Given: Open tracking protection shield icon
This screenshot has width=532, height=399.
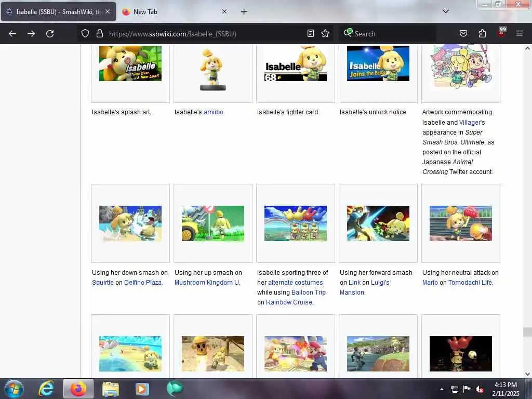Looking at the screenshot, I should pyautogui.click(x=85, y=33).
